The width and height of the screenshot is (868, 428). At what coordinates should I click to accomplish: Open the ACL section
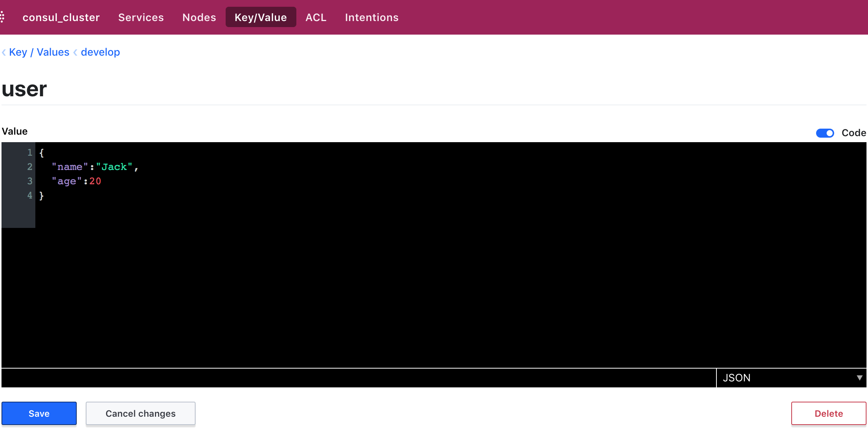pyautogui.click(x=316, y=17)
